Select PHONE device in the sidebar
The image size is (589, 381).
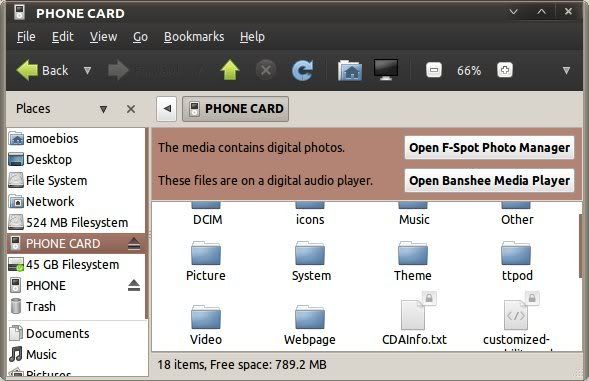click(76, 286)
